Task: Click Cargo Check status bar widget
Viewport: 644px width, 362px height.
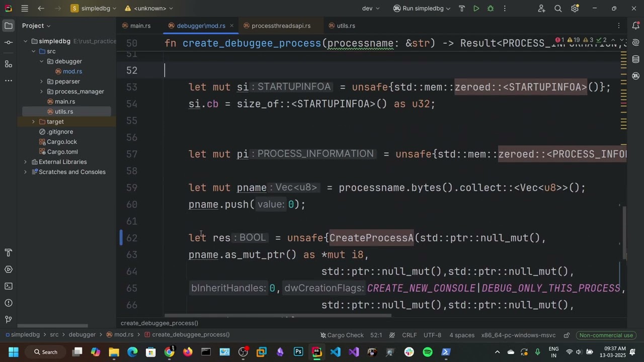Action: [342, 335]
